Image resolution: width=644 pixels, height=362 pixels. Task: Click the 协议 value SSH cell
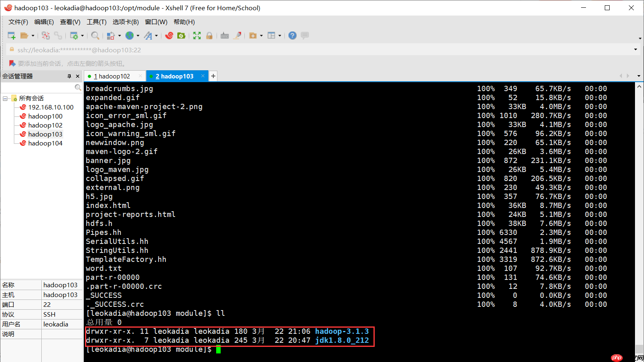[62, 314]
